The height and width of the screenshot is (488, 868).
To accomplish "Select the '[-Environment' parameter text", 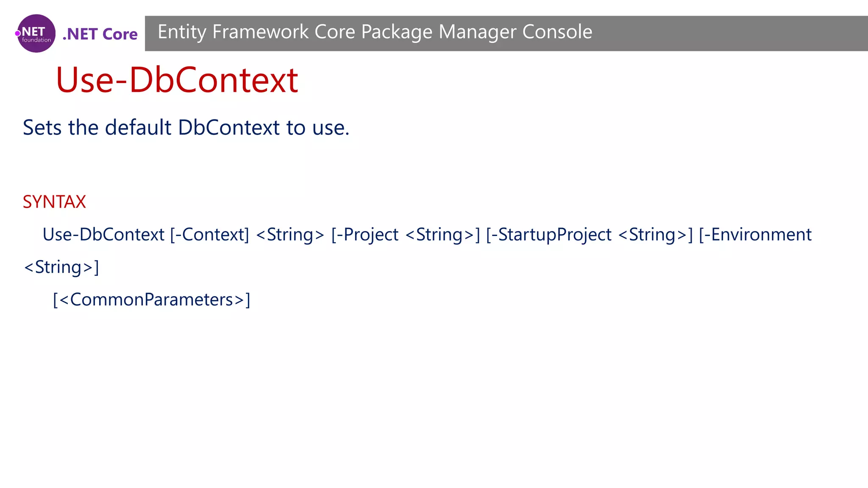I will point(755,235).
